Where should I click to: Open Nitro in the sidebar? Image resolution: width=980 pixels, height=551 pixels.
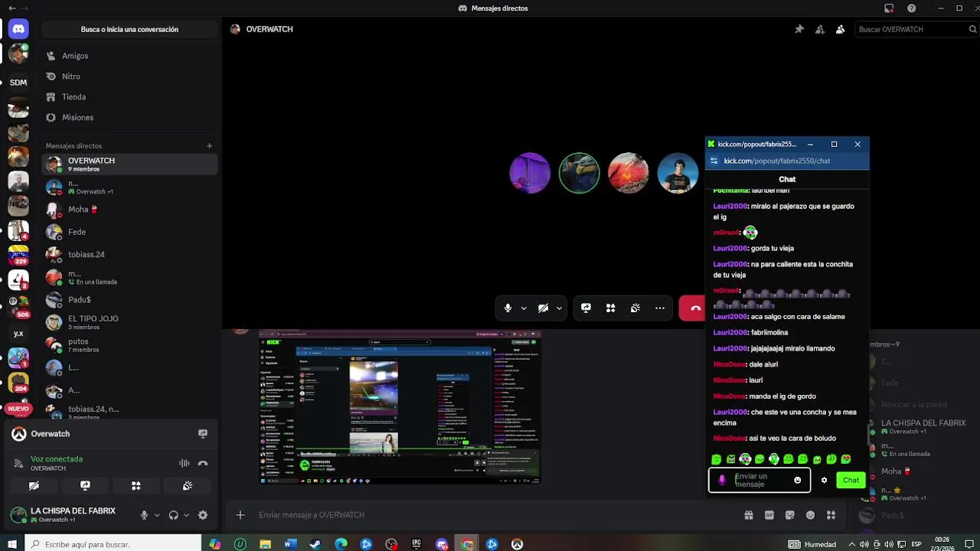click(129, 77)
